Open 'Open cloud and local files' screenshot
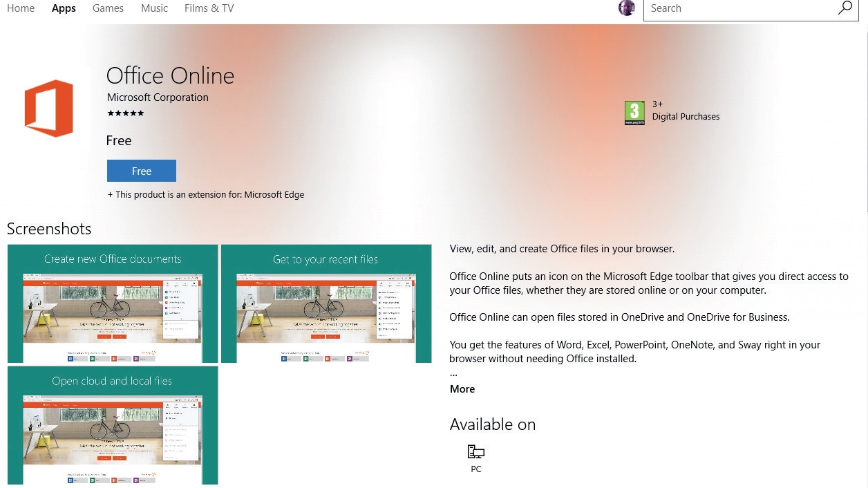This screenshot has height=488, width=868. click(113, 425)
